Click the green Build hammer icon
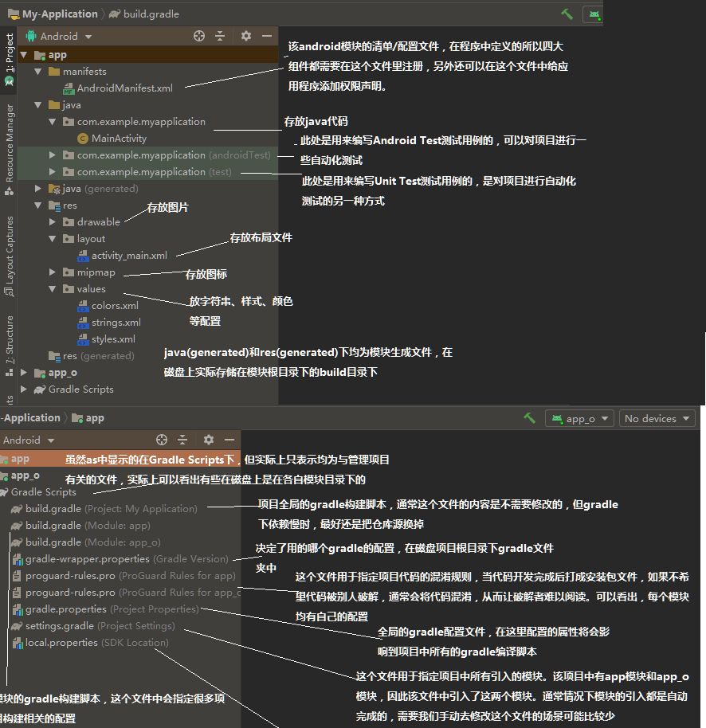Screen dimensions: 706x728 (x=567, y=14)
